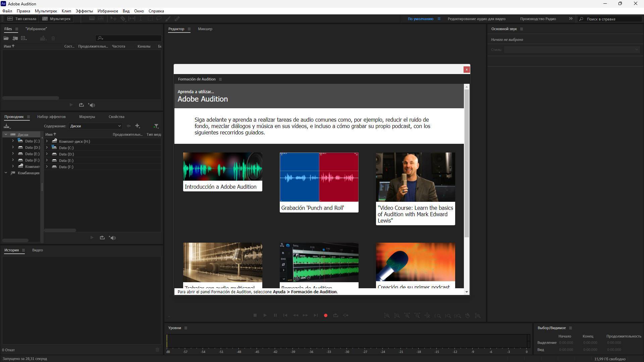The height and width of the screenshot is (362, 644).
Task: Expand Data (E:) in the file list
Action: point(47,160)
